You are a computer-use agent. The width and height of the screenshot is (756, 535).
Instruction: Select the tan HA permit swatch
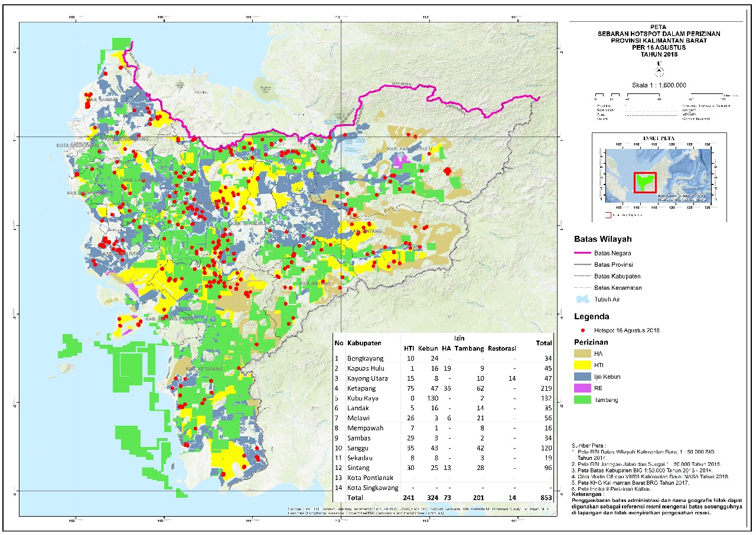click(x=584, y=353)
